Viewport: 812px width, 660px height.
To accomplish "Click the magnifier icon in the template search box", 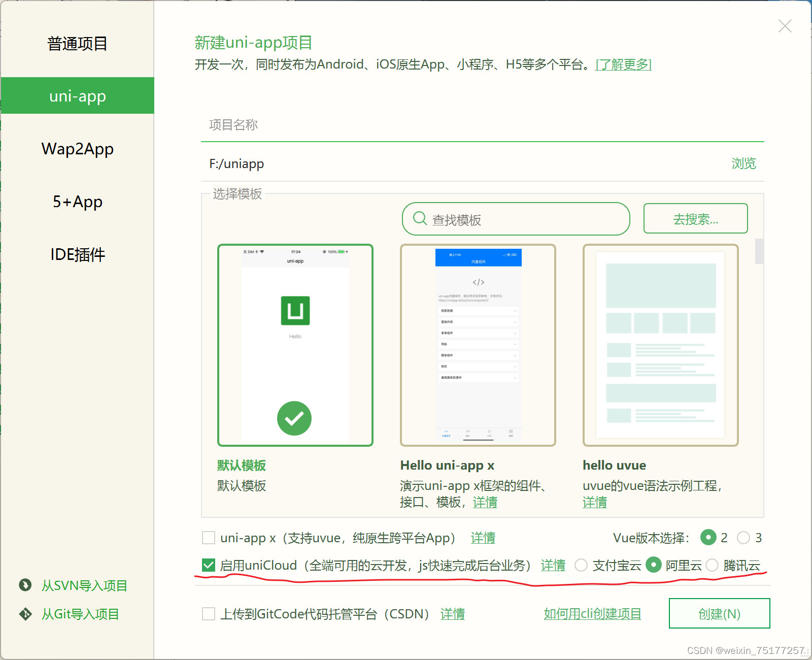I will click(x=419, y=218).
